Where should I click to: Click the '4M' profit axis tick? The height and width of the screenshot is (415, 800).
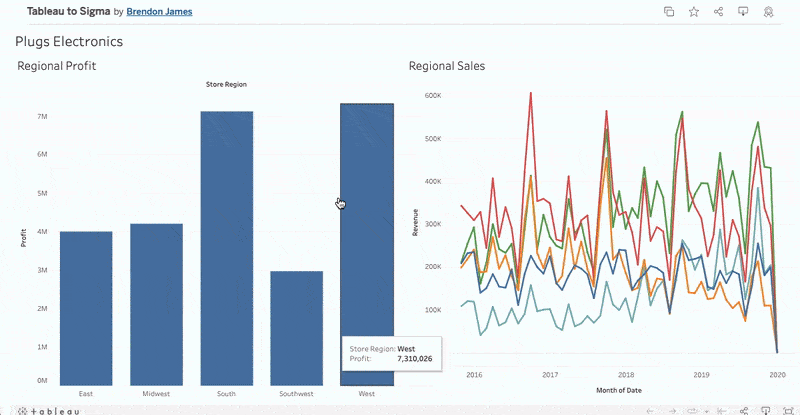[x=42, y=231]
